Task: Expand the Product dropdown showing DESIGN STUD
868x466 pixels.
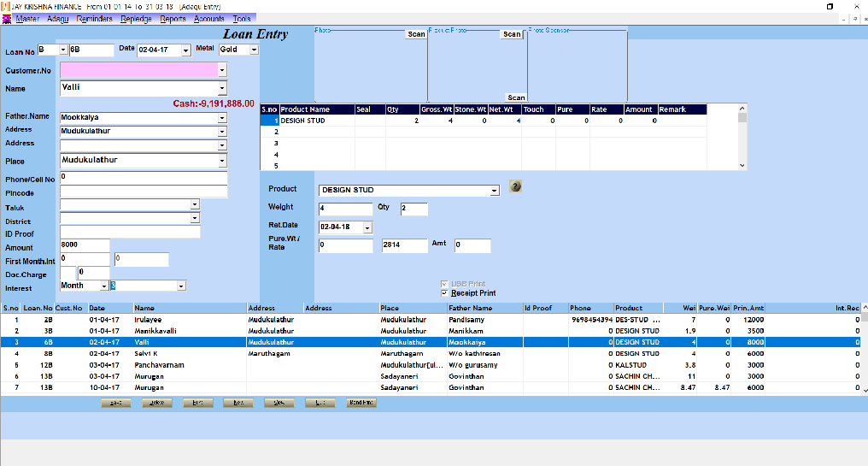Action: (495, 191)
